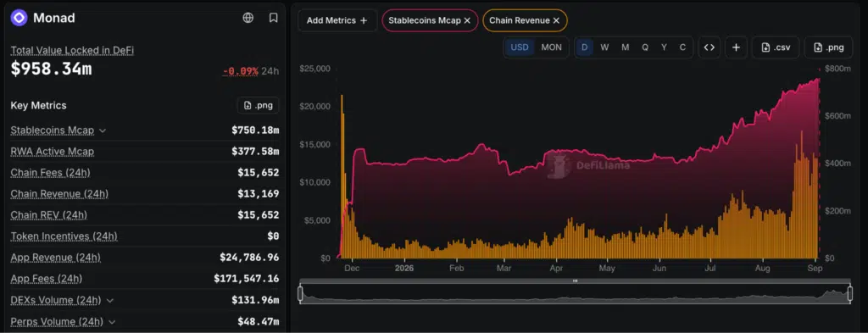This screenshot has height=333, width=868.
Task: Bookmark Monad with the bookmark icon
Action: pos(274,18)
